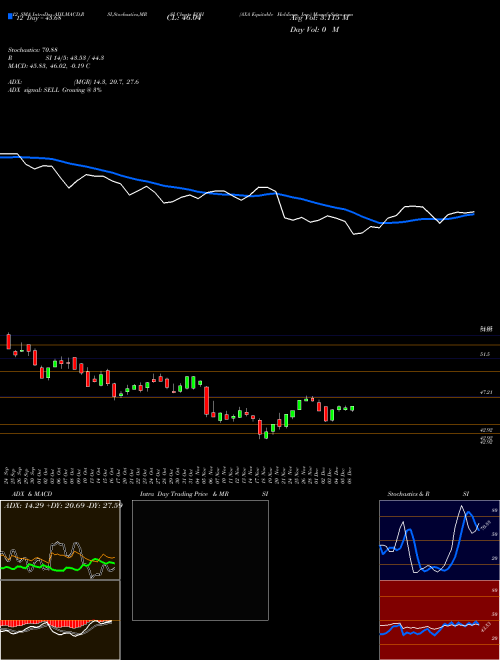Click the blue 12 Day SMA legend square

[10, 16]
